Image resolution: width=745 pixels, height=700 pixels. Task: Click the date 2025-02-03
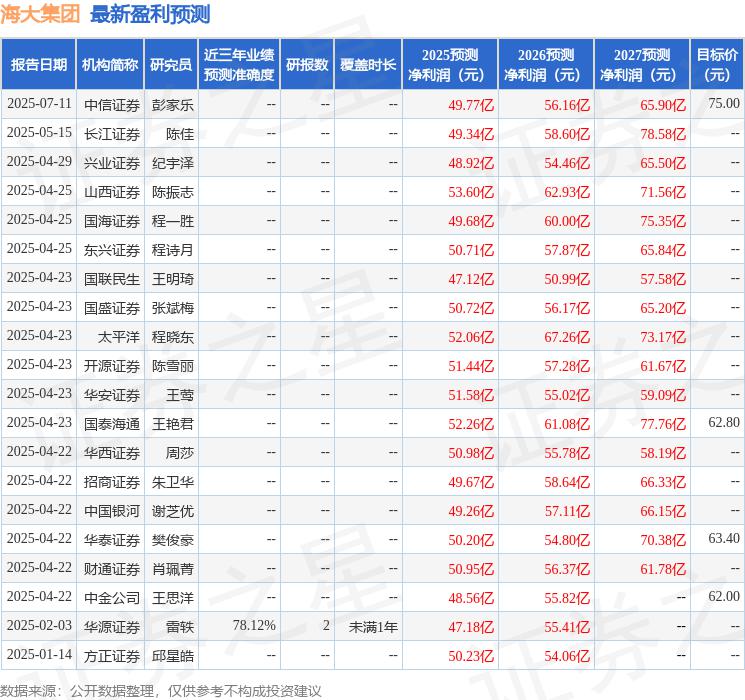coord(39,625)
